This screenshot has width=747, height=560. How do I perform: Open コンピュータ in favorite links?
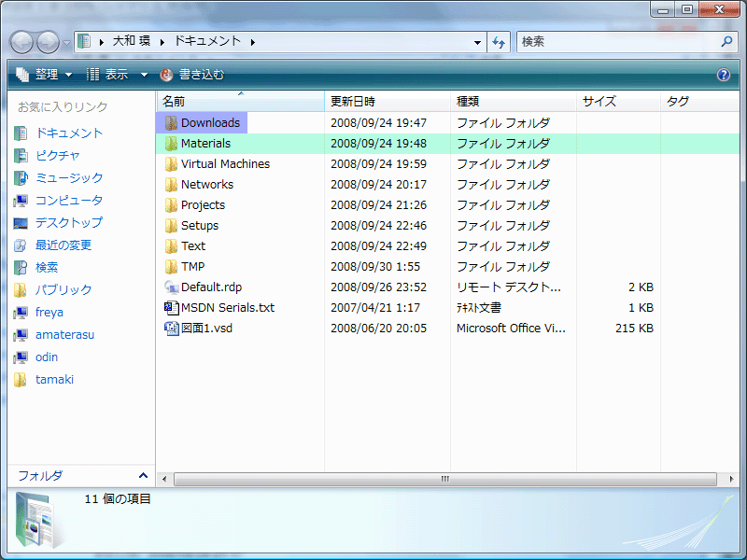click(x=68, y=201)
